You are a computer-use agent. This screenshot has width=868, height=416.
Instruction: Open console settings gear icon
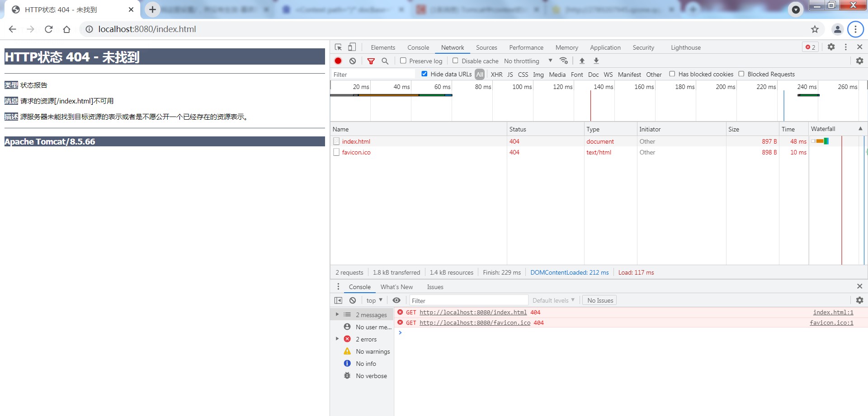tap(860, 300)
